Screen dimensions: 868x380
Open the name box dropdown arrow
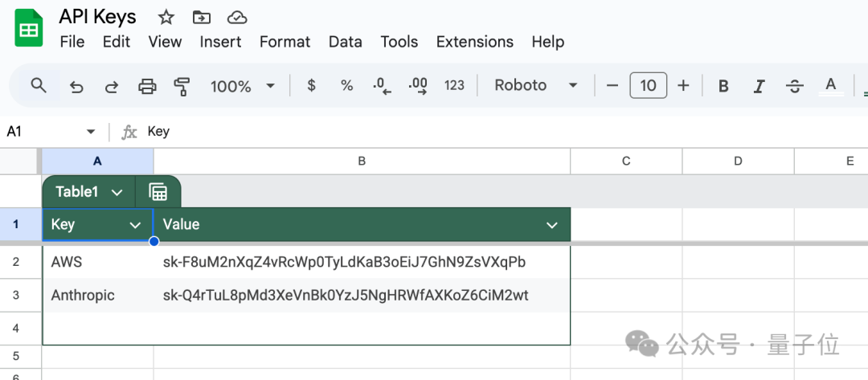[x=91, y=132]
